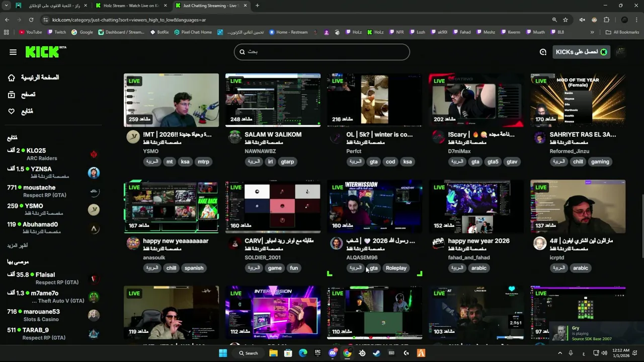Open the Logitech G icon in the taskbar
This screenshot has height=362, width=644.
tap(406, 353)
